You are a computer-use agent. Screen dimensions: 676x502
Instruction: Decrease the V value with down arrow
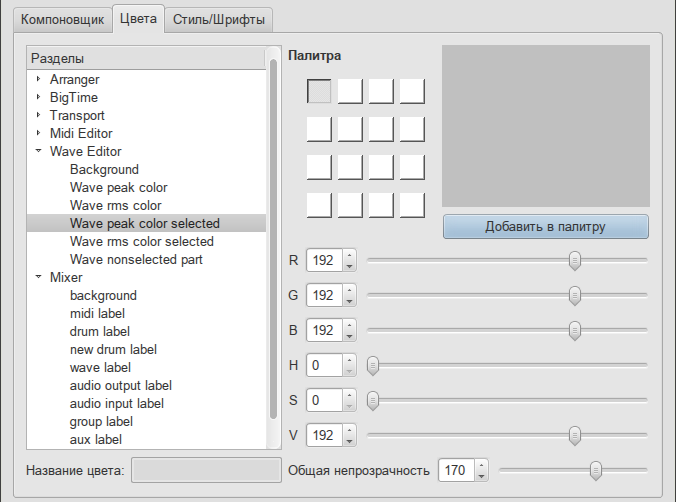(x=349, y=441)
